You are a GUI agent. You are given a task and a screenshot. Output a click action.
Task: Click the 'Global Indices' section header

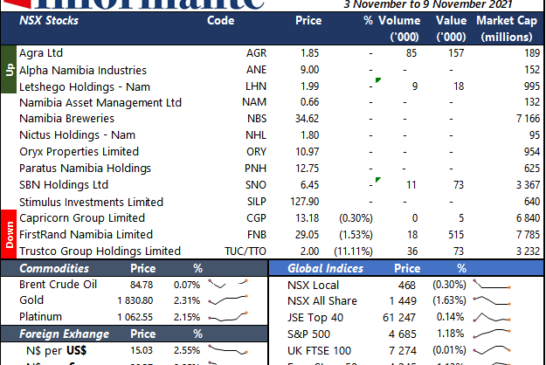[325, 268]
